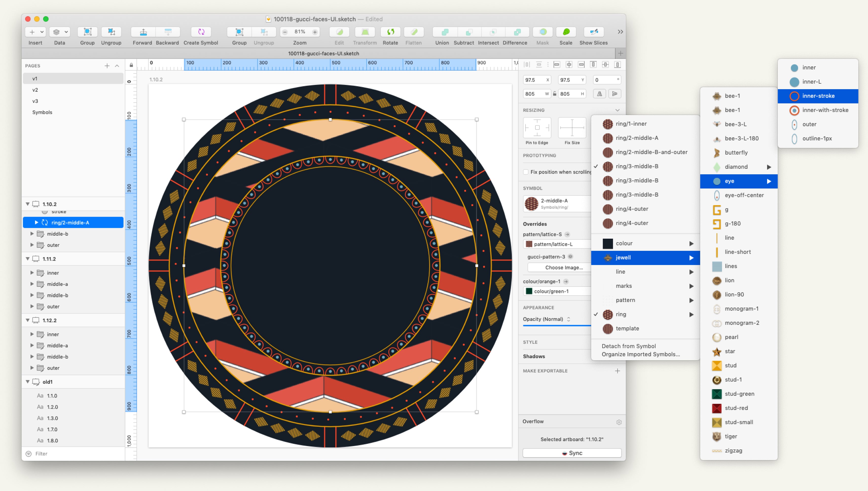Open the diamond submenu
The image size is (868, 491).
(x=739, y=167)
